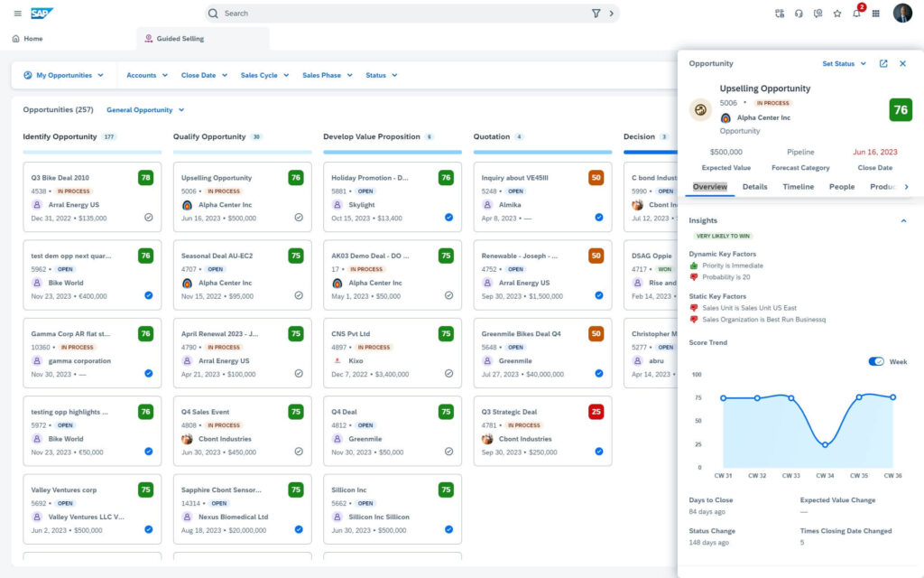Click Kixo account icon on CNS Pvt Ltd card

337,361
